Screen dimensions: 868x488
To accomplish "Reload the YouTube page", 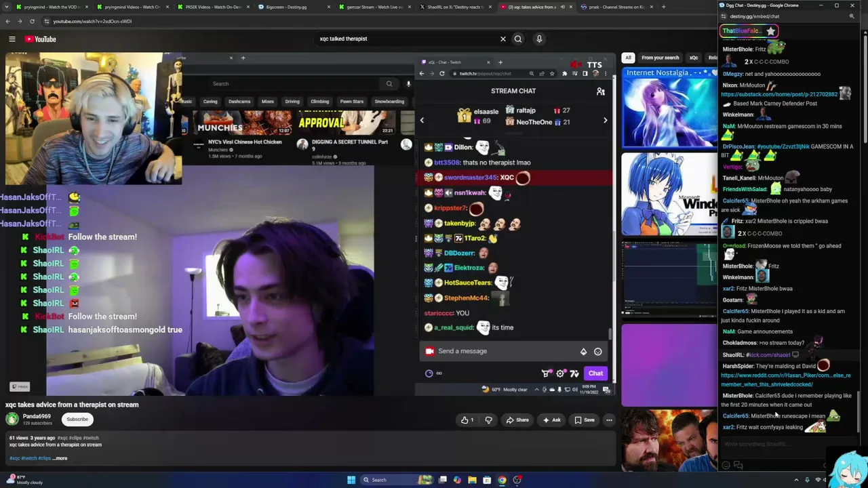I will point(32,21).
